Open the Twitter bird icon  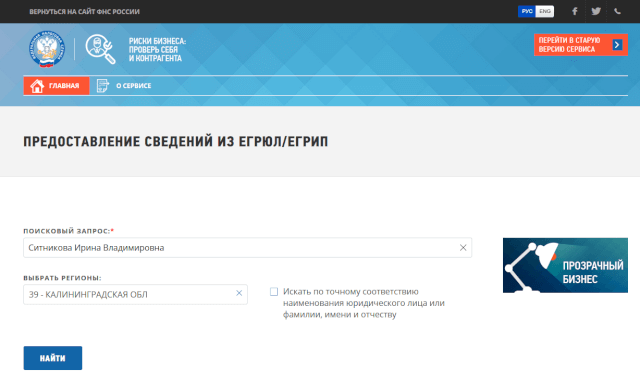pos(596,11)
